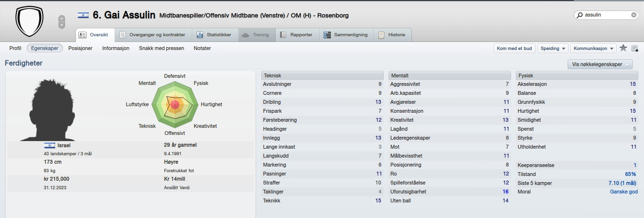Open the Rapporter tab
Image resolution: width=644 pixels, height=218 pixels.
coord(296,35)
